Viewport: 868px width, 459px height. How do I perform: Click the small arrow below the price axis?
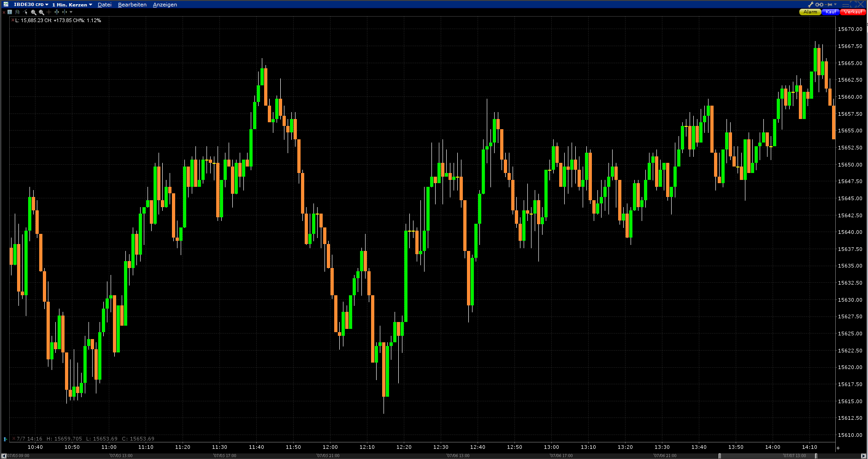pos(838,447)
